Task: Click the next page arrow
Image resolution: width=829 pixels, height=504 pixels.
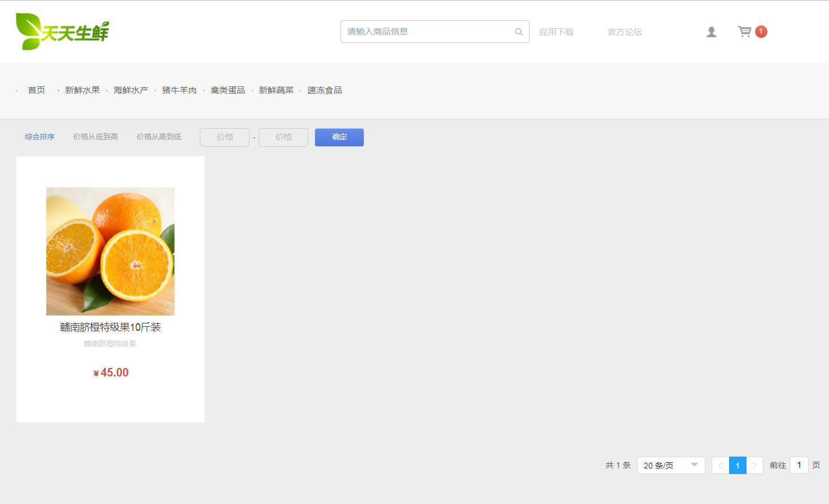Action: (754, 466)
